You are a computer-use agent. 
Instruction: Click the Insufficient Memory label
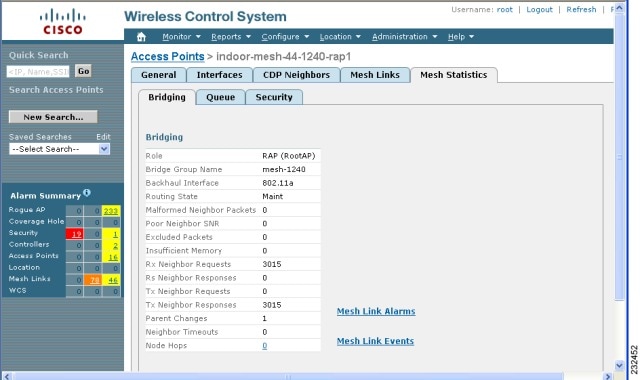coord(184,251)
